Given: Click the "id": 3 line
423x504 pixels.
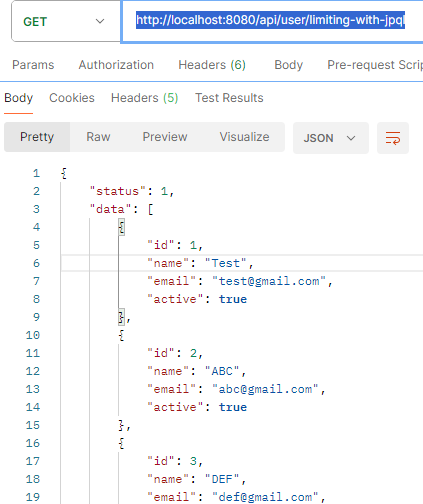Looking at the screenshot, I should [175, 461].
